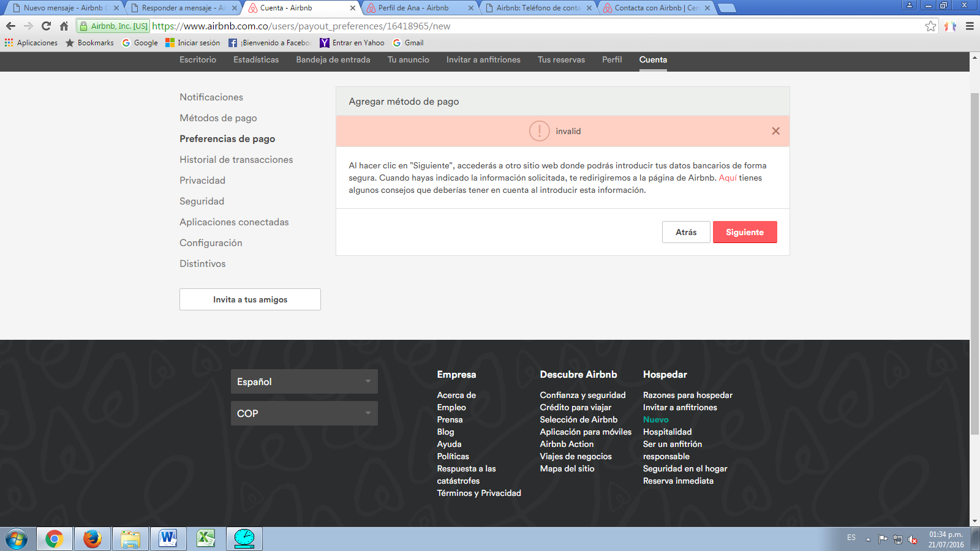Image resolution: width=980 pixels, height=551 pixels.
Task: Open the Chrome hamburger menu
Action: coord(970,26)
